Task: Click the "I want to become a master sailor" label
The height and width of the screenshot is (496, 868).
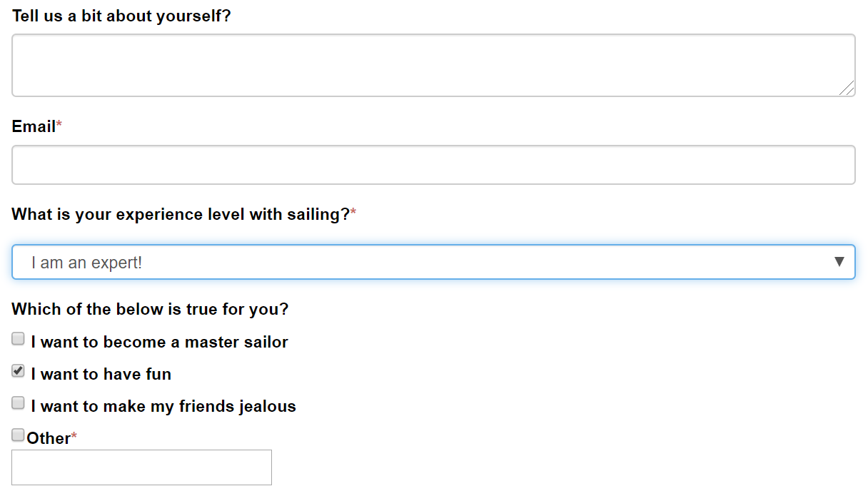Action: click(159, 342)
